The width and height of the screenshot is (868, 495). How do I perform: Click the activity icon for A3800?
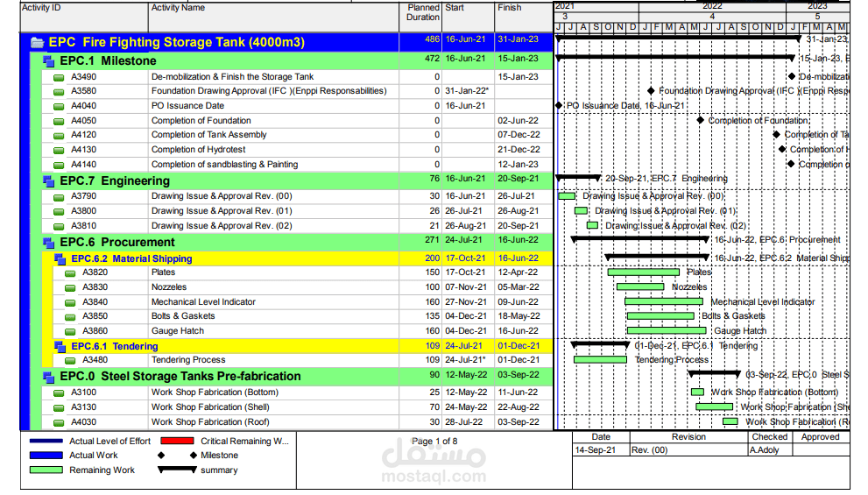59,211
